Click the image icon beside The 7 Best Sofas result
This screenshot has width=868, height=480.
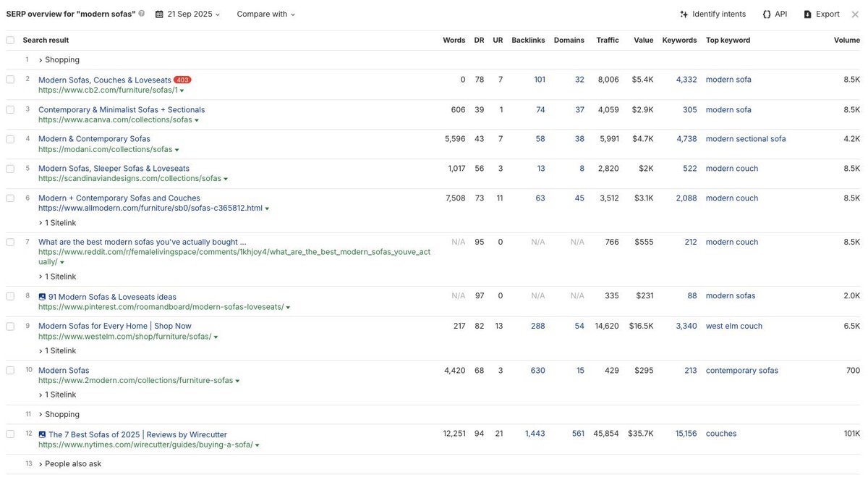42,434
